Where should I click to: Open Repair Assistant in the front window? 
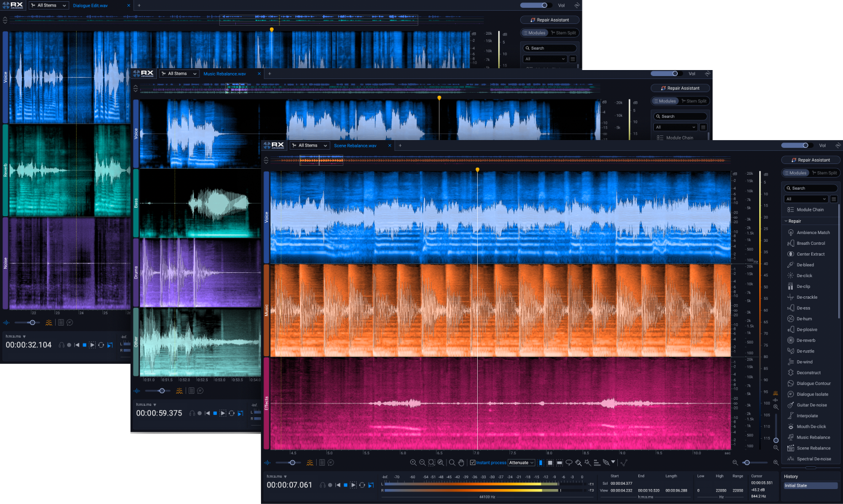point(811,160)
